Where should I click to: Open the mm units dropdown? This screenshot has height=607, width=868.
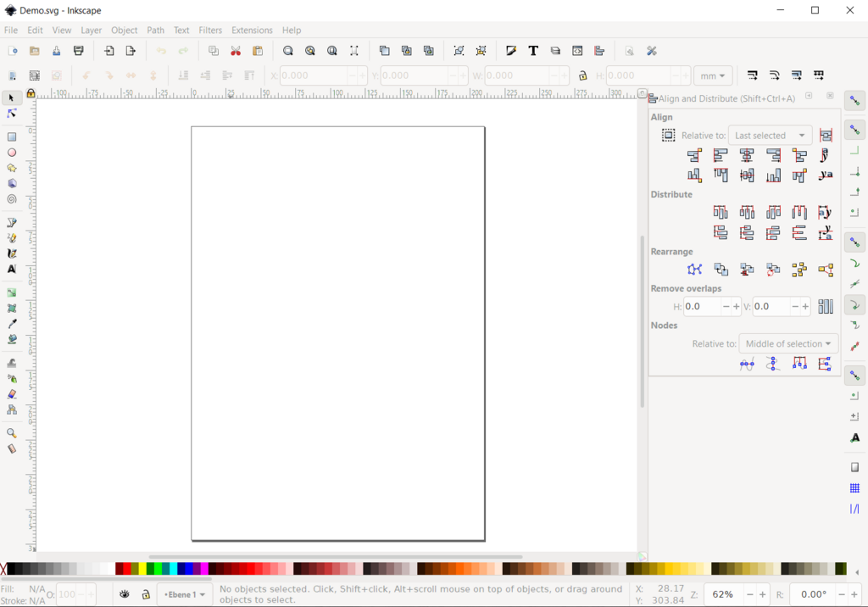click(x=713, y=76)
